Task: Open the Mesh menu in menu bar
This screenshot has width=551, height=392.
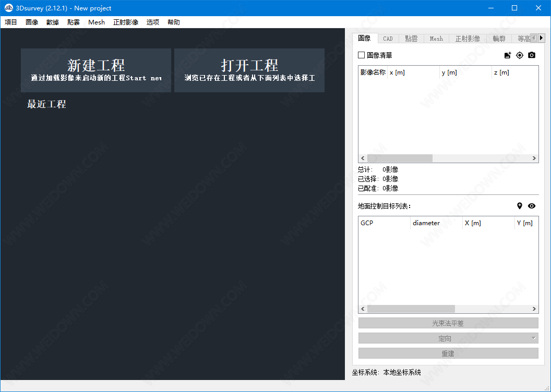Action: coord(97,22)
